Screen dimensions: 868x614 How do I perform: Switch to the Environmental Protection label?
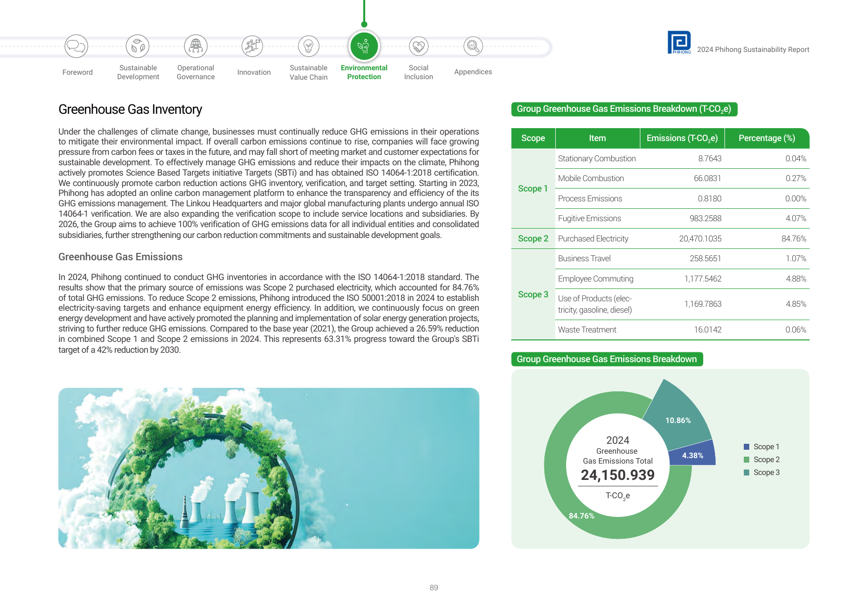point(364,72)
